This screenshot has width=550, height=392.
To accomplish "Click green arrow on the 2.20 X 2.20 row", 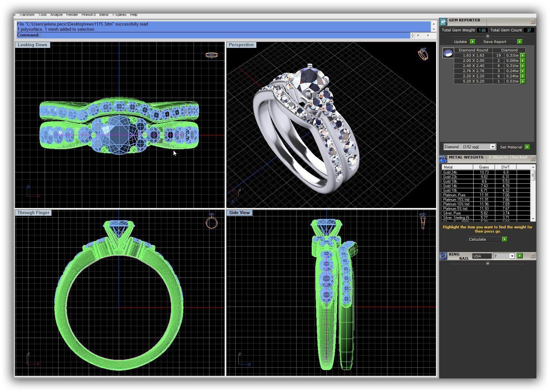I will click(x=522, y=76).
